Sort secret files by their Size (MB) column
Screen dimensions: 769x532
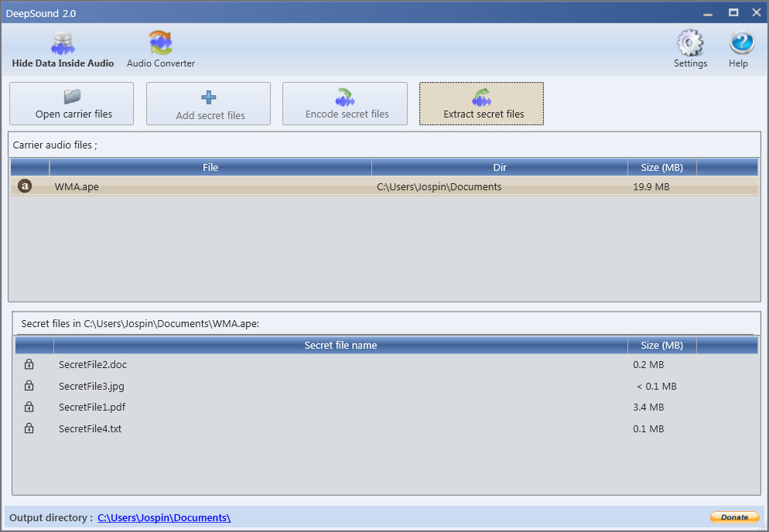click(x=662, y=345)
